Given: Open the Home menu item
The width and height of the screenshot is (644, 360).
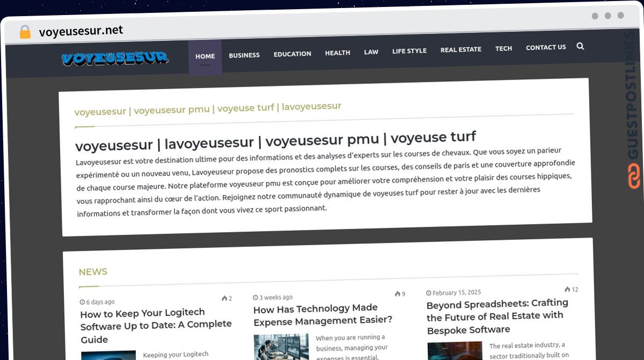Looking at the screenshot, I should (x=205, y=56).
